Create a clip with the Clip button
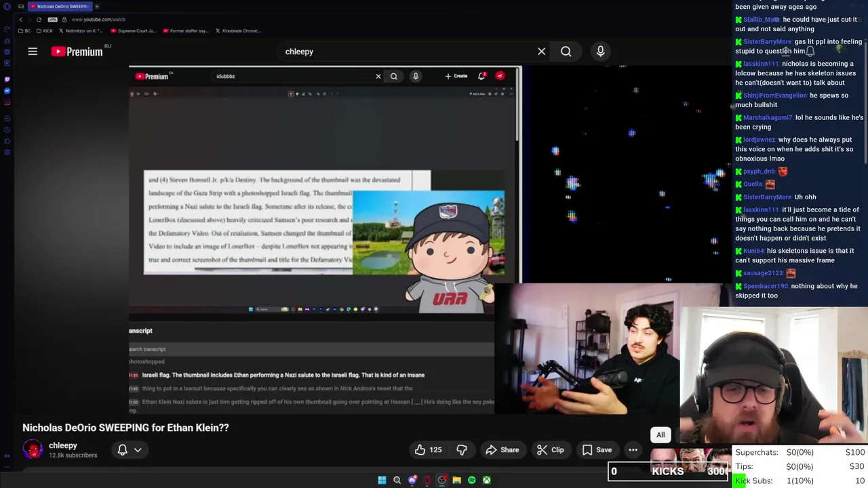Screen dimensions: 868x488 pyautogui.click(x=550, y=450)
